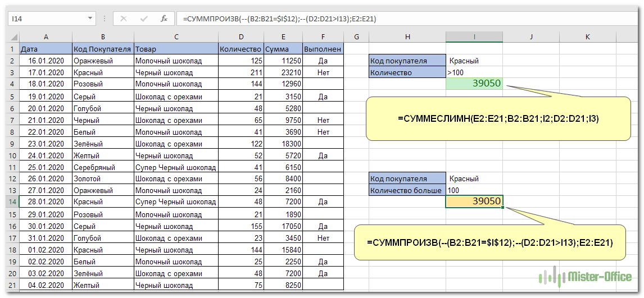Select column D header

coord(241,37)
